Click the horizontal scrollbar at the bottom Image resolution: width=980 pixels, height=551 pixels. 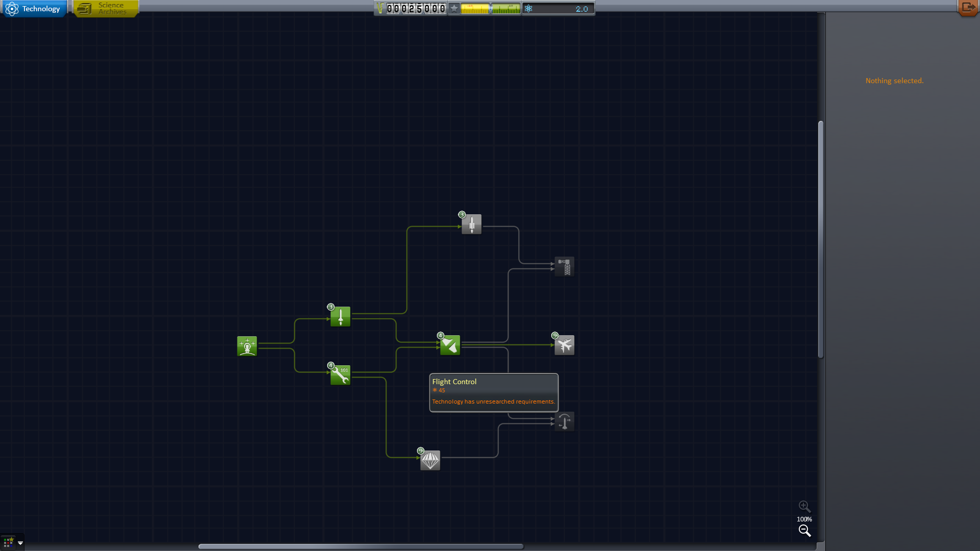click(x=360, y=546)
